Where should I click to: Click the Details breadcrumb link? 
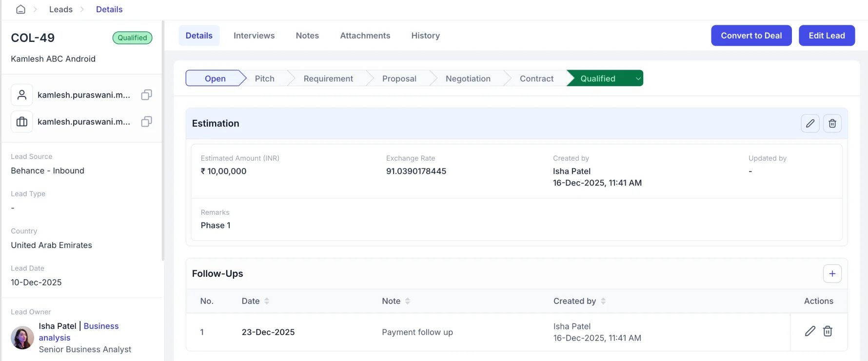[109, 9]
